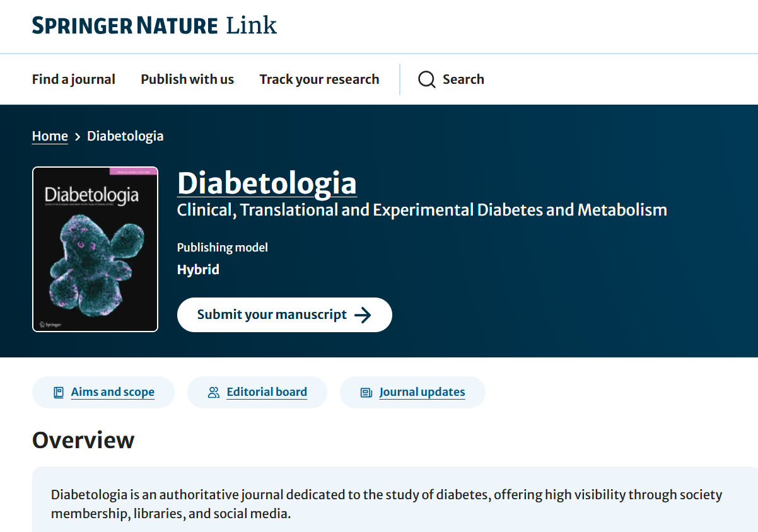This screenshot has height=532, width=758.
Task: Go to the Home breadcrumb link
Action: tap(50, 136)
